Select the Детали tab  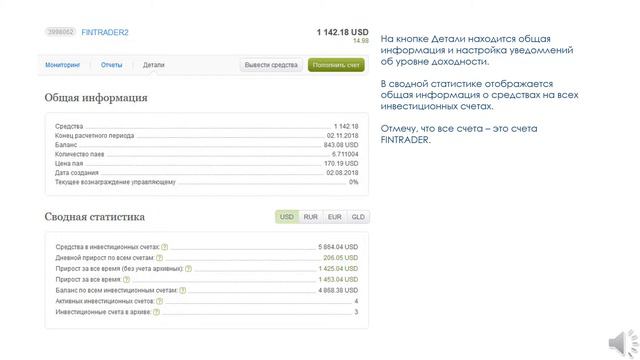(x=153, y=65)
